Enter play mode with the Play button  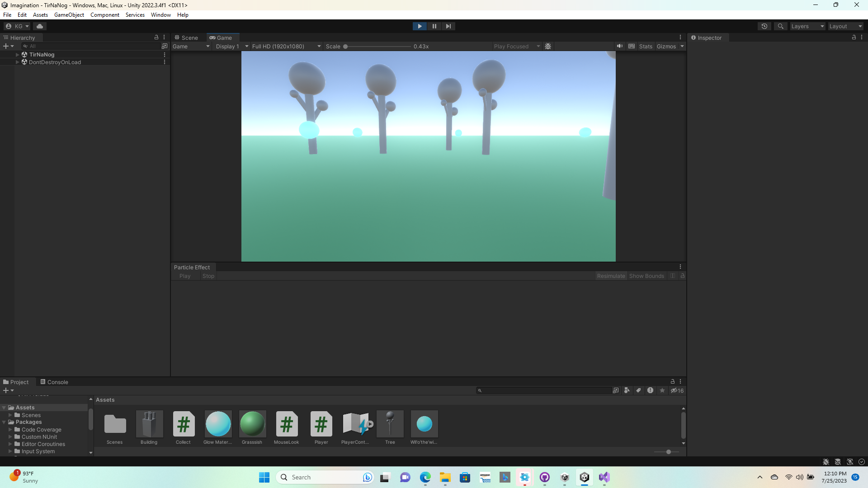420,26
